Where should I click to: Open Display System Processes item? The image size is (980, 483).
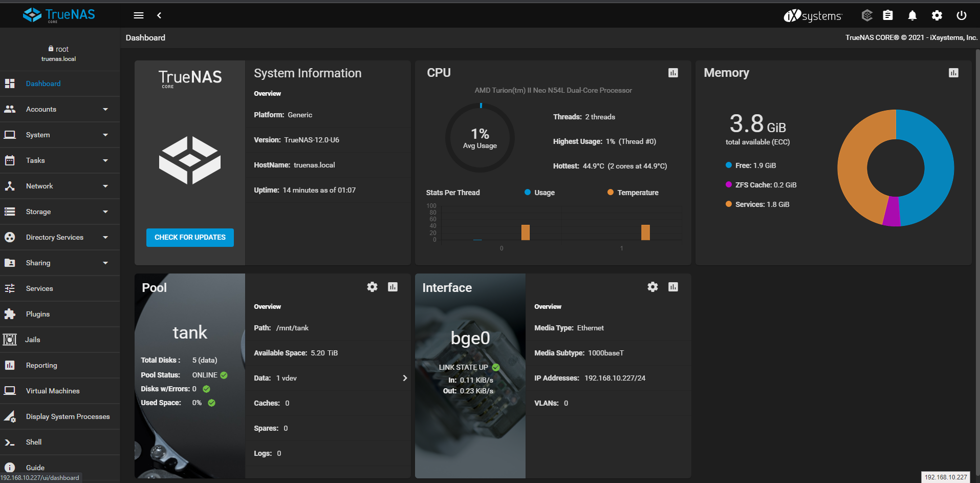point(60,416)
